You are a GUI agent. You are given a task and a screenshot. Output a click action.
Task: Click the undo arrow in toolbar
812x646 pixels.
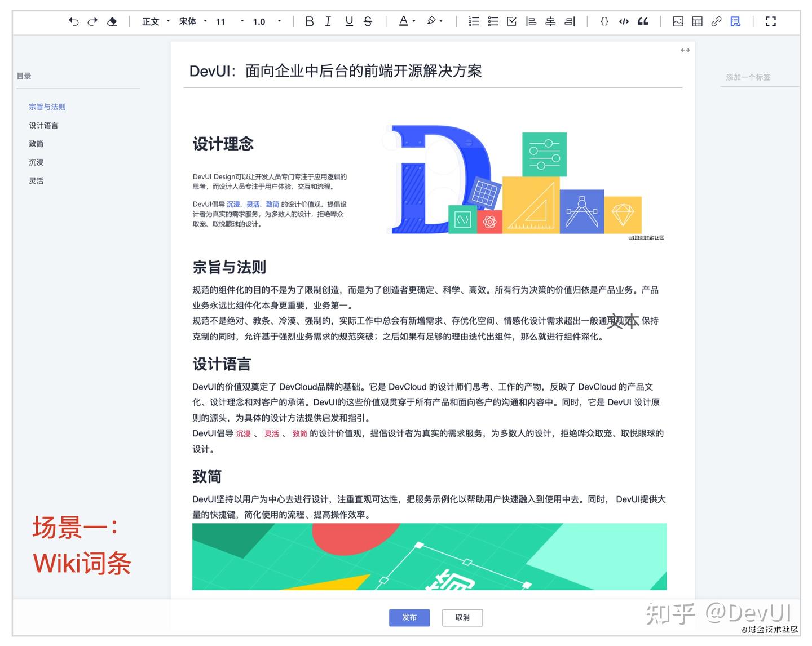[x=73, y=21]
